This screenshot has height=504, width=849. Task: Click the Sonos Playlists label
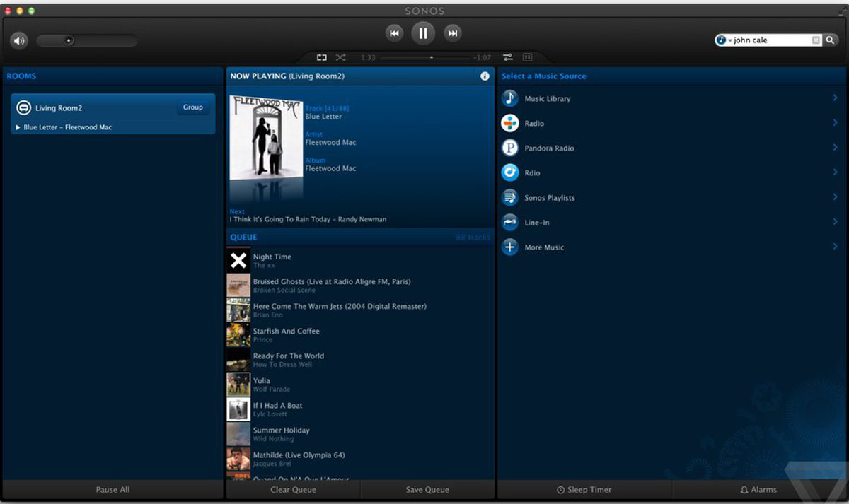pos(550,198)
